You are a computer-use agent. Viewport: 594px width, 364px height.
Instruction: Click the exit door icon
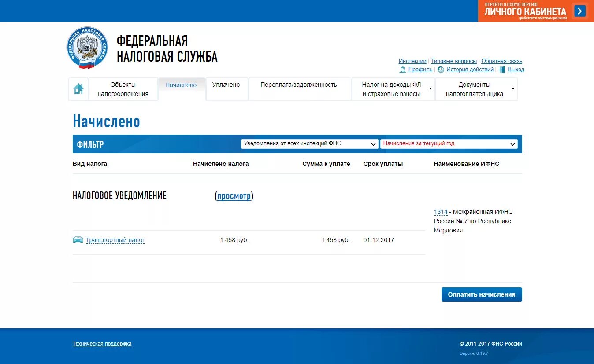tap(502, 70)
